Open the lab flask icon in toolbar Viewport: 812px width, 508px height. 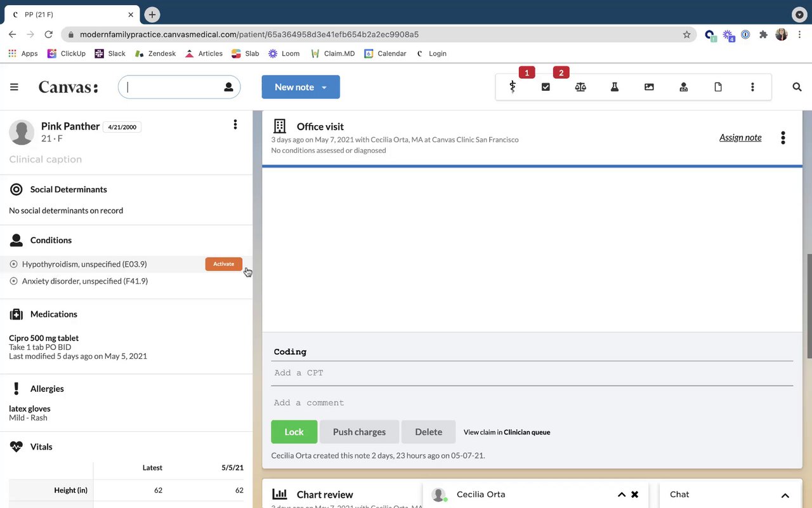[615, 87]
